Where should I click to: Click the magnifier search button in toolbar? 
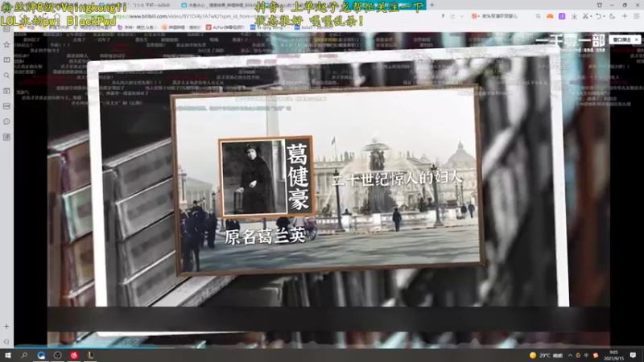[538, 16]
